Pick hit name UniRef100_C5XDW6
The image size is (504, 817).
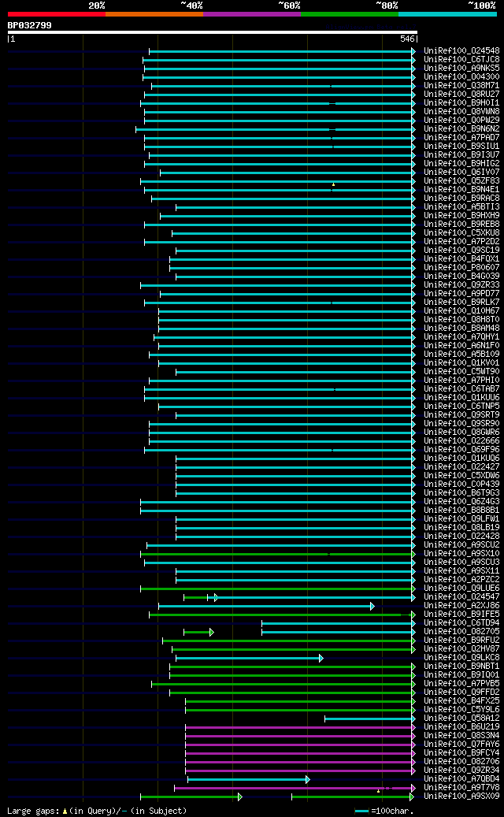point(461,475)
